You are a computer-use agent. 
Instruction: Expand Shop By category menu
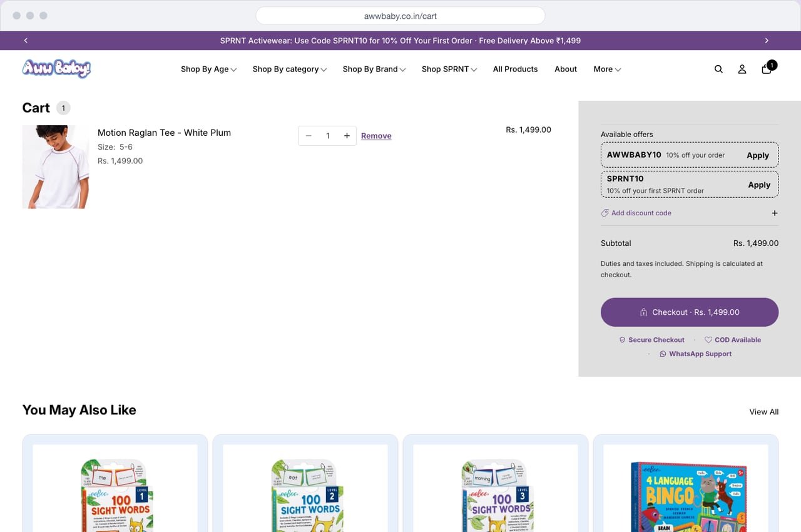290,69
